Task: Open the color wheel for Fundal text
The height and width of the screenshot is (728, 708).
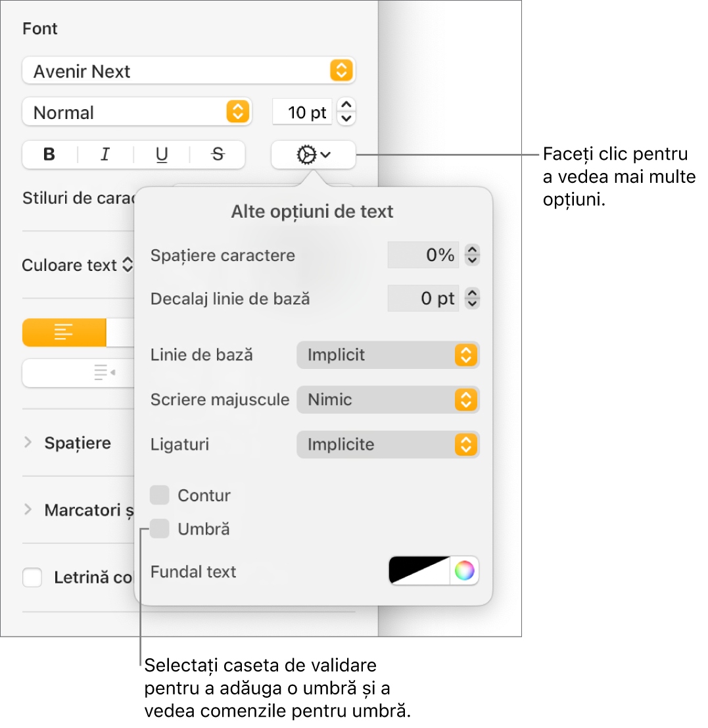Action: click(x=464, y=571)
